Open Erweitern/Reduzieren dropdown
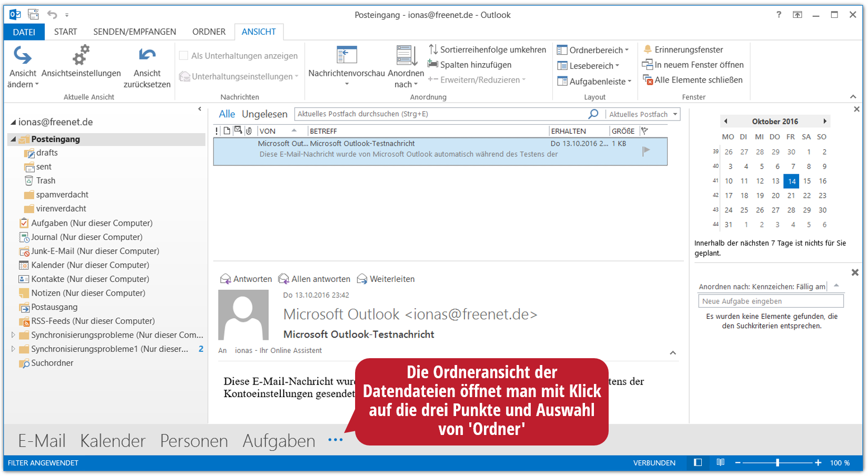 coord(477,80)
